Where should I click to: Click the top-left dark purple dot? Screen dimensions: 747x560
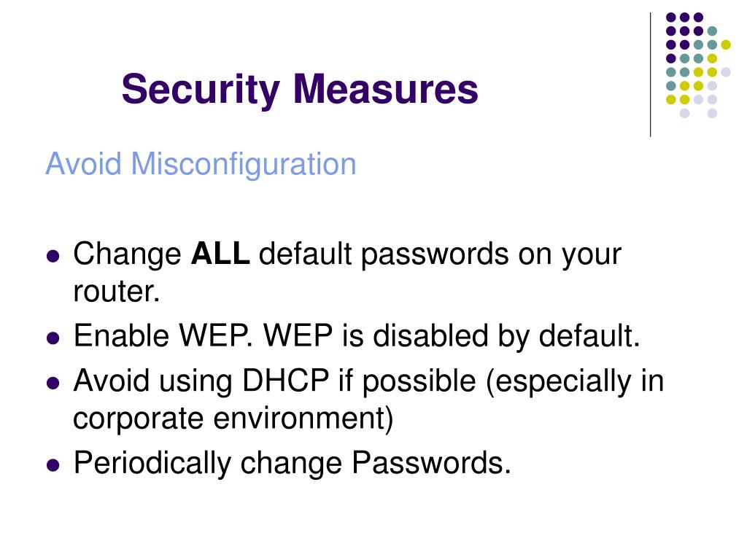tap(671, 17)
